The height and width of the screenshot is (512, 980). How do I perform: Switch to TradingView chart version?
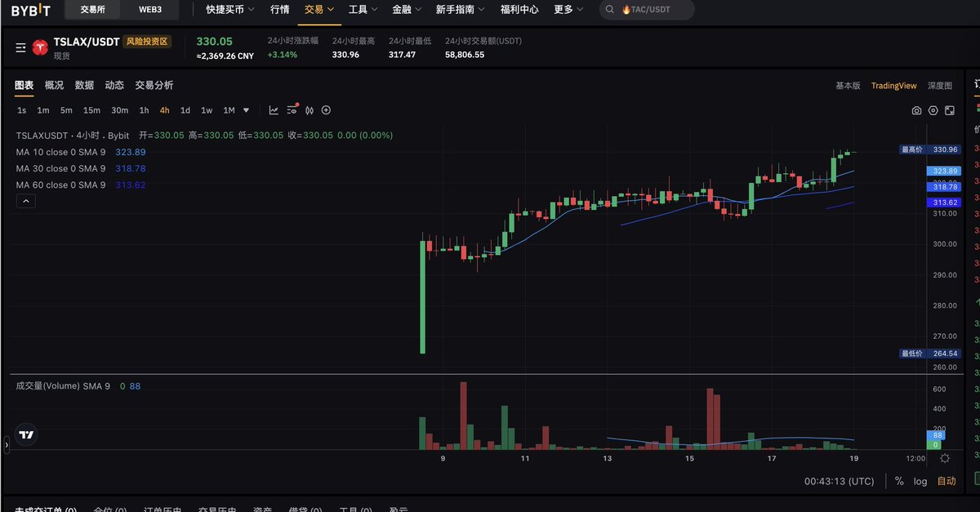pos(893,86)
